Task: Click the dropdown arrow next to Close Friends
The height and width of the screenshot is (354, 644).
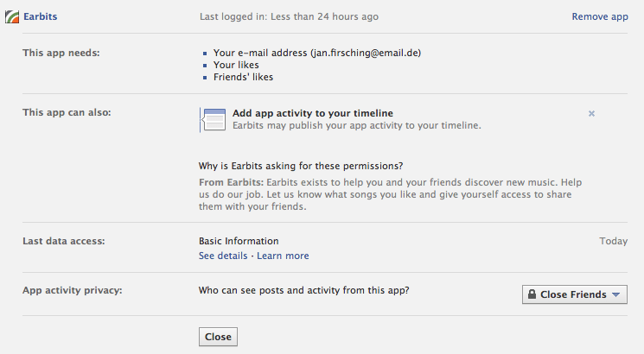Action: click(x=615, y=294)
